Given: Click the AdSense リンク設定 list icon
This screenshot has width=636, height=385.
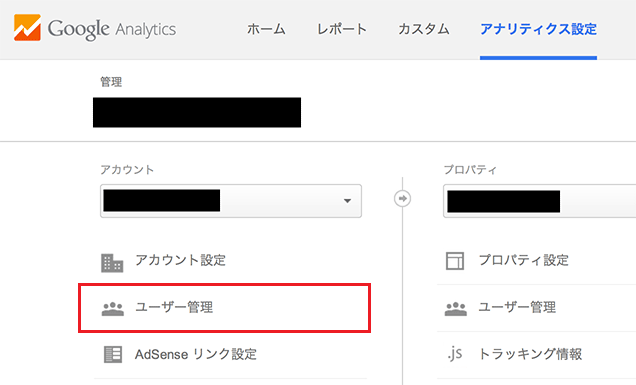Looking at the screenshot, I should click(x=113, y=354).
